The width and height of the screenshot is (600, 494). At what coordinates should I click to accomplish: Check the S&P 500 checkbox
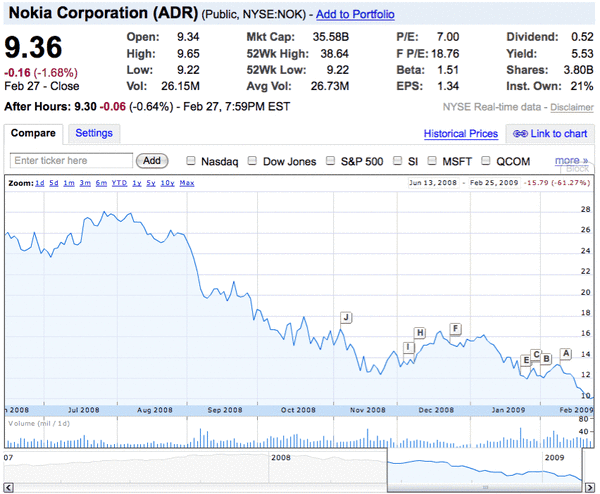[x=330, y=161]
